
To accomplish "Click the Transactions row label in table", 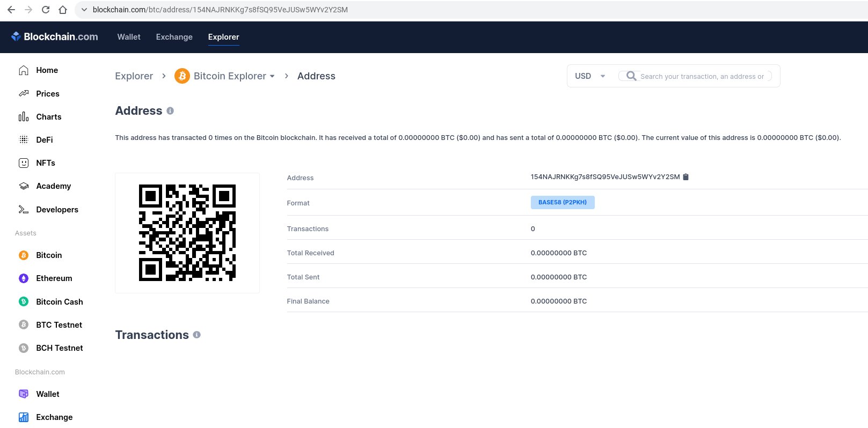I will [x=308, y=229].
